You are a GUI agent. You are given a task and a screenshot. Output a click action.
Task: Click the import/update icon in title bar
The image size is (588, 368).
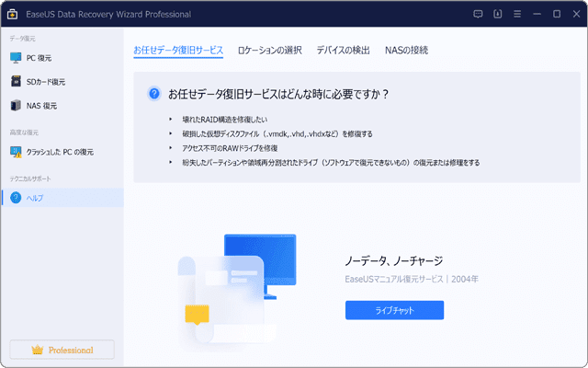(498, 15)
